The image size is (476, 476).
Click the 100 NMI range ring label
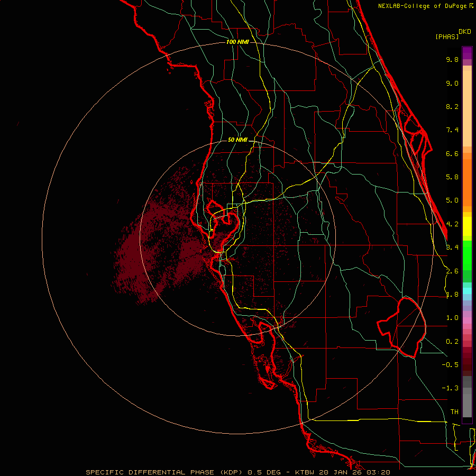coord(237,42)
